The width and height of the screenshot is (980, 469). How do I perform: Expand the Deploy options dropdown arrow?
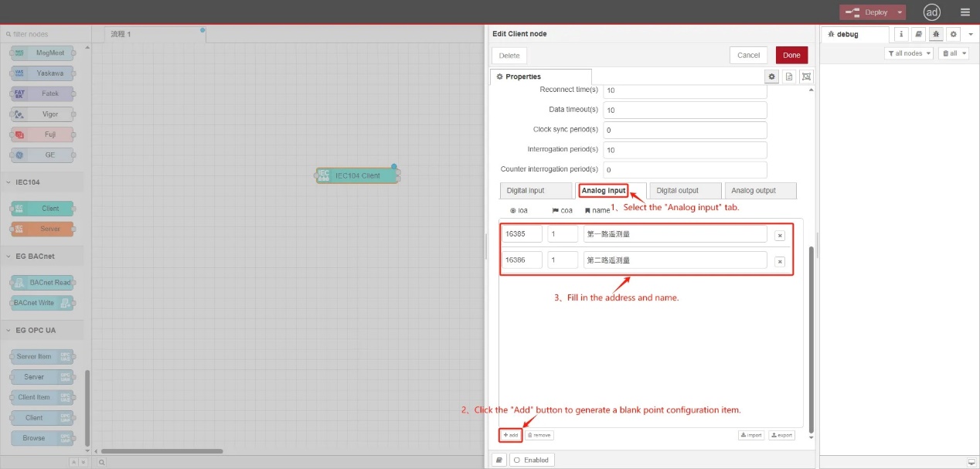coord(900,12)
